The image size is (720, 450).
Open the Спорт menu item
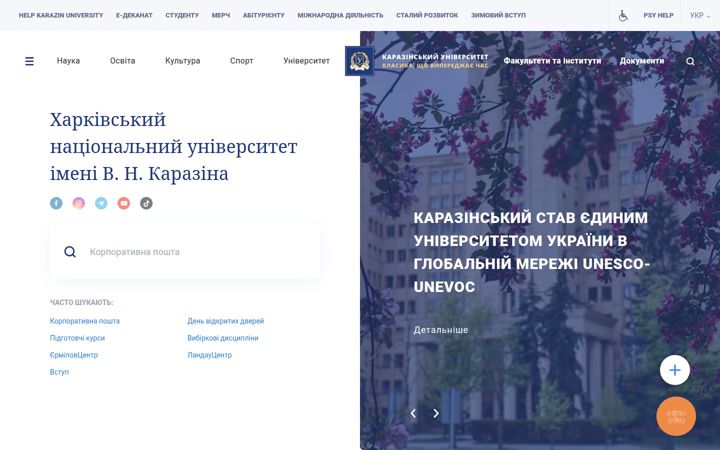click(x=242, y=61)
